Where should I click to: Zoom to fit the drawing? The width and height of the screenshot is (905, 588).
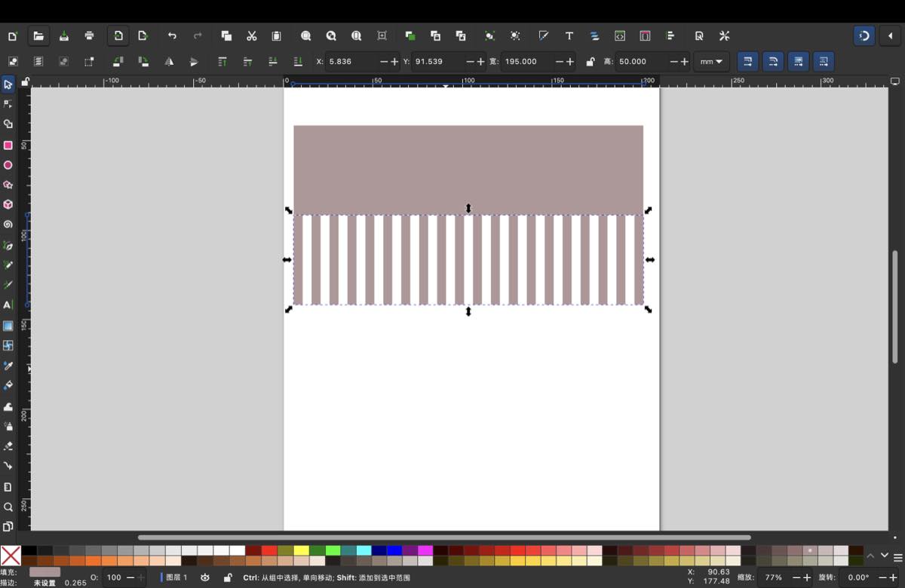(331, 35)
